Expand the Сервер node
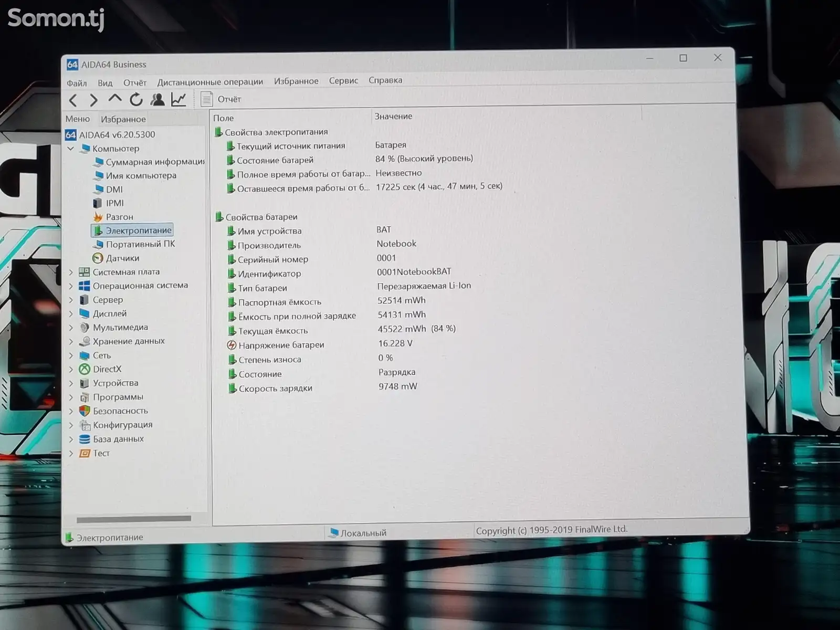840x630 pixels. tap(71, 300)
